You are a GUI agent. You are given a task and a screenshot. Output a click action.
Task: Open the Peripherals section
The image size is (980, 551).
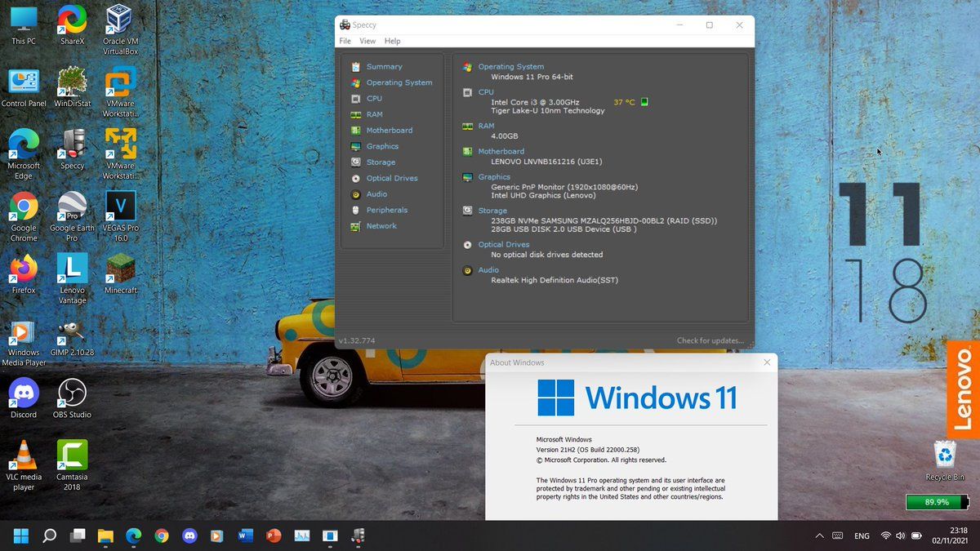[x=386, y=211]
